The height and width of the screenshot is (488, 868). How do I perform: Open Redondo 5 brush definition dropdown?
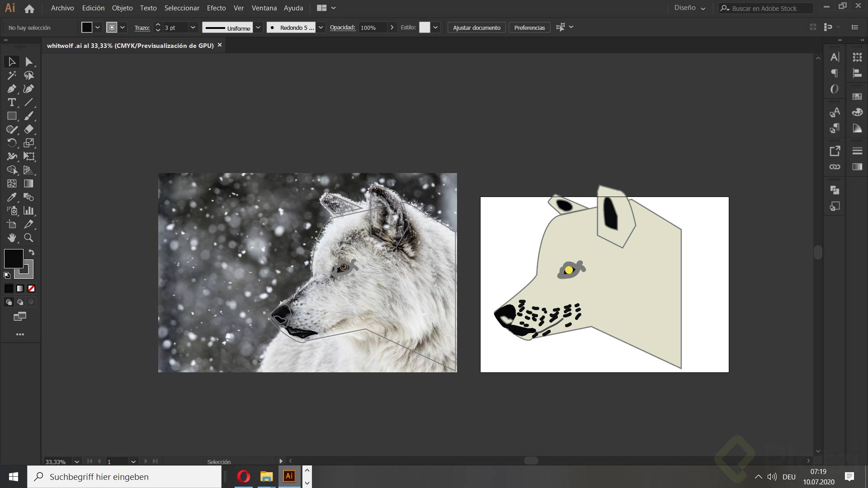coord(321,28)
